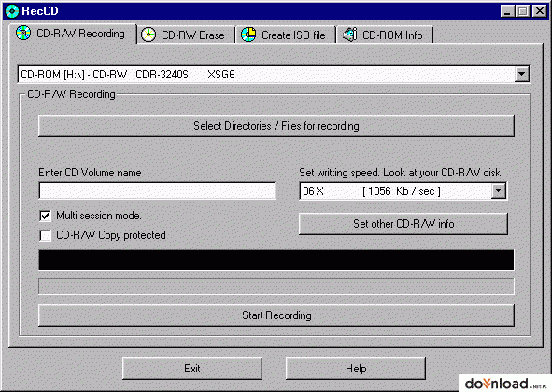Close the RecCD window

[x=539, y=11]
